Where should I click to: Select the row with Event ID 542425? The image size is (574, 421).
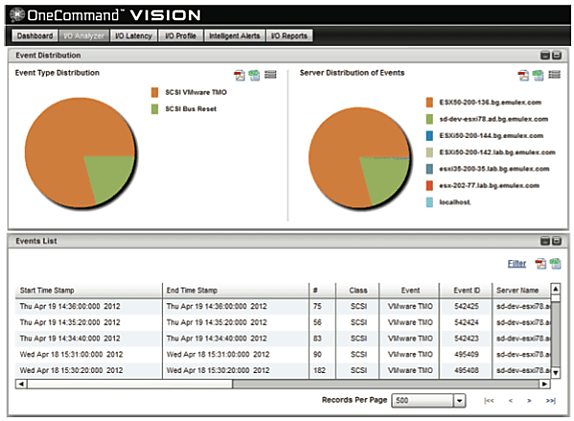pyautogui.click(x=283, y=306)
